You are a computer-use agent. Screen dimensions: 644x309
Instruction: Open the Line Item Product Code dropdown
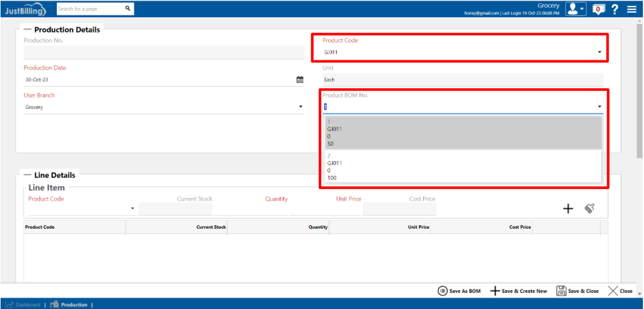[132, 209]
